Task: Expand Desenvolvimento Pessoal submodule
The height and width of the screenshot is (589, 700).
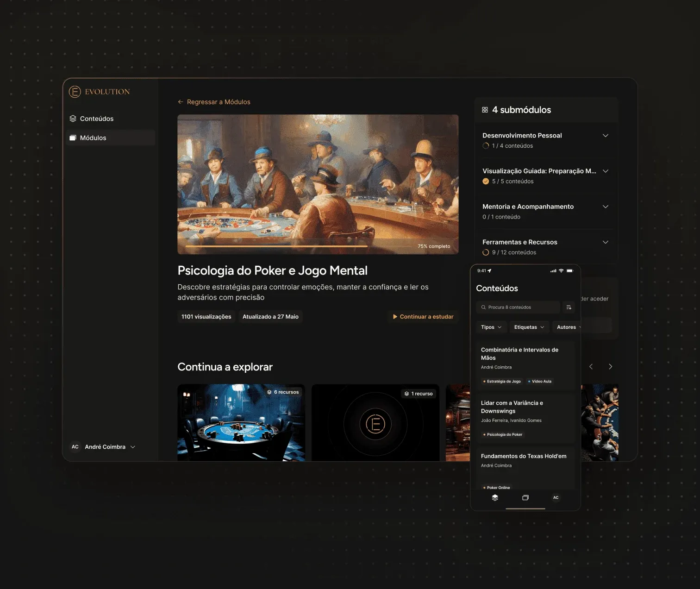Action: [605, 136]
